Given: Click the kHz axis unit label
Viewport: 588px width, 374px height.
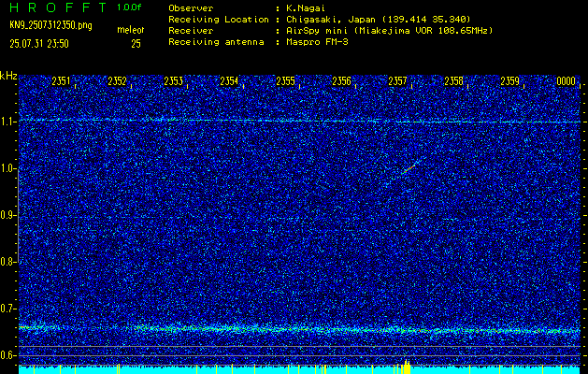Looking at the screenshot, I should click(8, 76).
